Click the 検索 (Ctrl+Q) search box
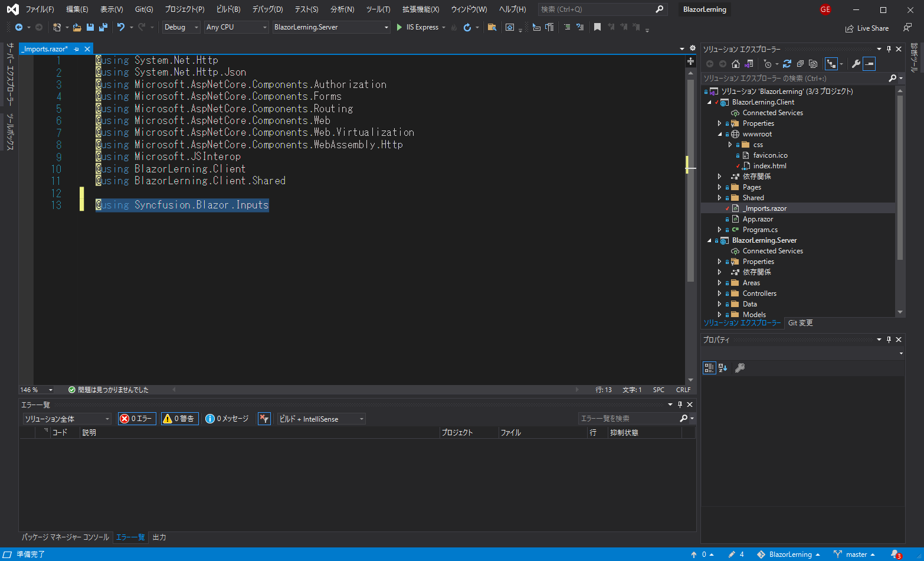The image size is (924, 561). tap(602, 9)
